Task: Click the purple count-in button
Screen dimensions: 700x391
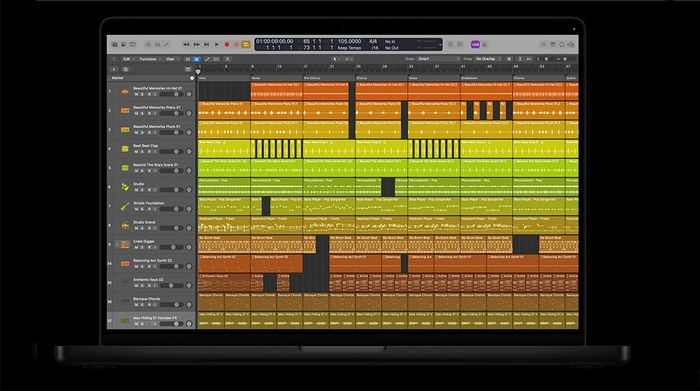Action: 475,45
